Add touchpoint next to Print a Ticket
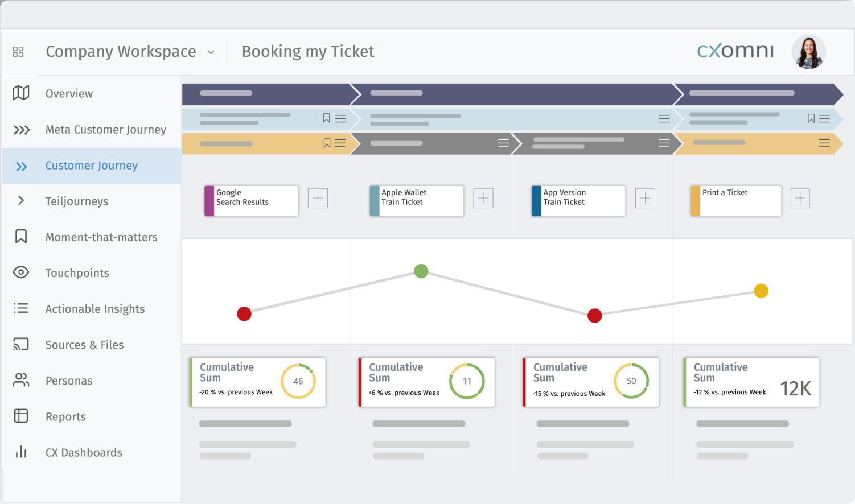855x504 pixels. pyautogui.click(x=800, y=198)
